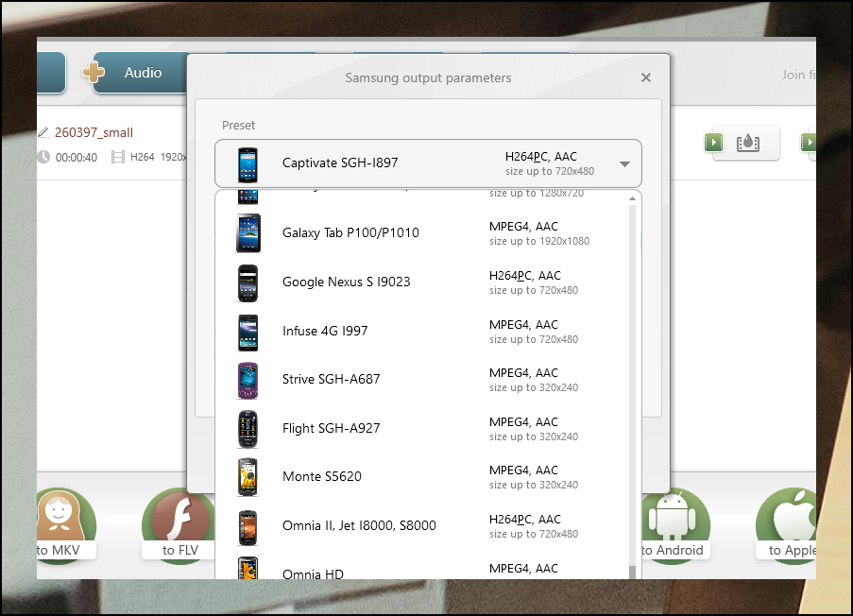Click the Flight SGH-A927 phone icon
Viewport: 853px width, 616px height.
[x=247, y=429]
